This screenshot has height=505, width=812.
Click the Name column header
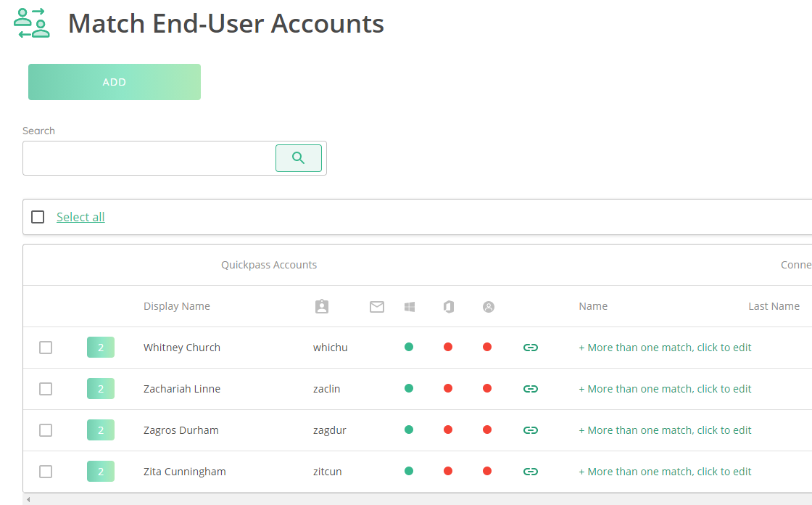[593, 306]
